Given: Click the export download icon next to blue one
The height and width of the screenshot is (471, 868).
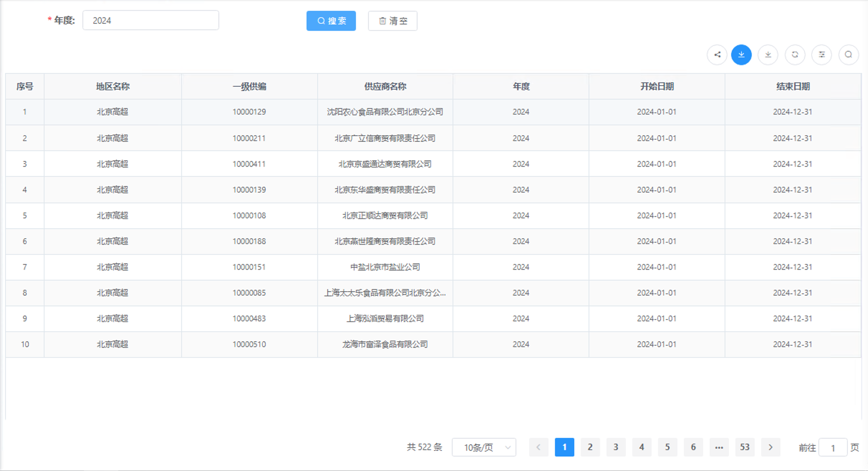Looking at the screenshot, I should [768, 55].
